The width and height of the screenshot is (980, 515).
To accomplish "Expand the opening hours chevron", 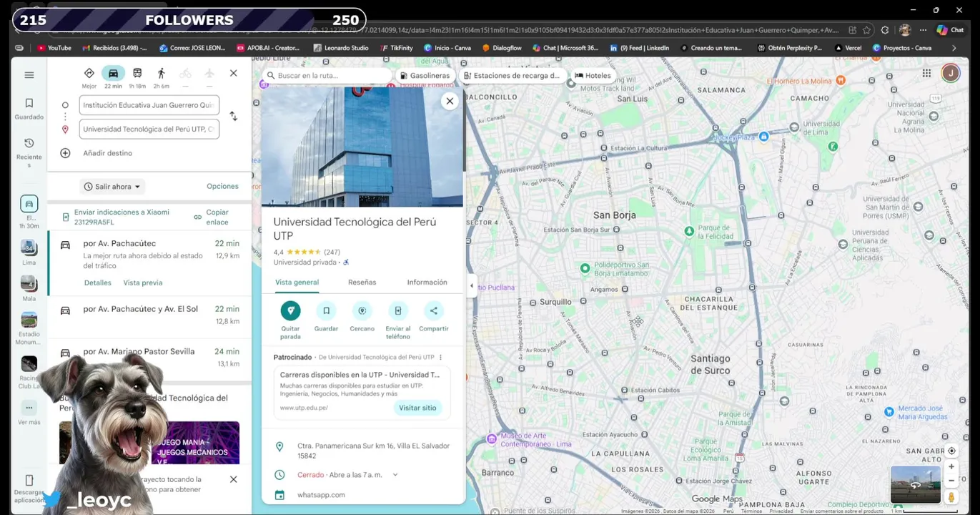I will point(395,475).
